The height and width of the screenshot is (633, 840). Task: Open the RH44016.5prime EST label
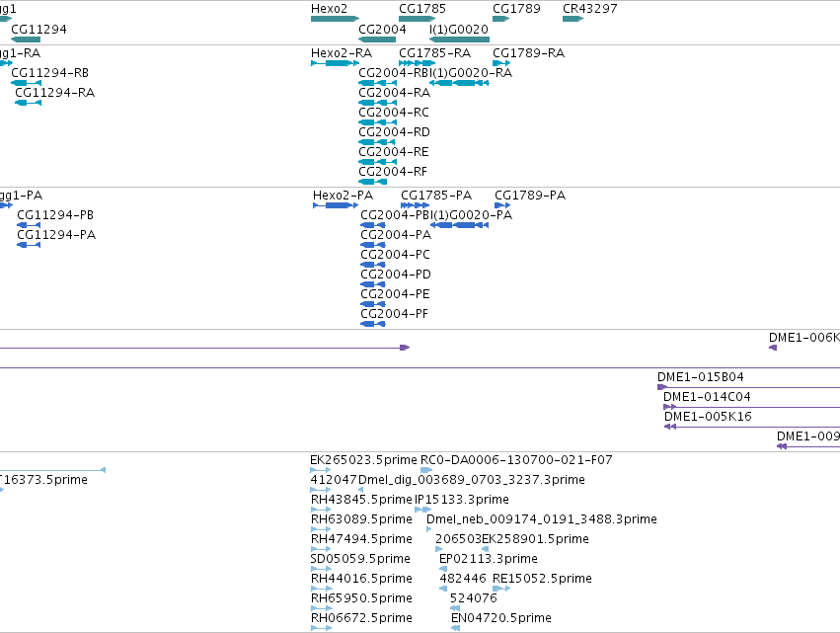point(361,580)
